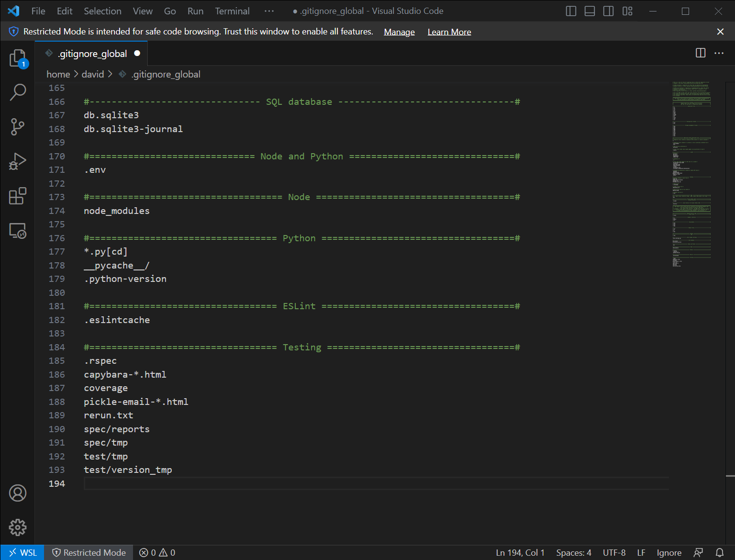Open the Explorer view in the Activity Bar
This screenshot has width=735, height=560.
pyautogui.click(x=18, y=57)
